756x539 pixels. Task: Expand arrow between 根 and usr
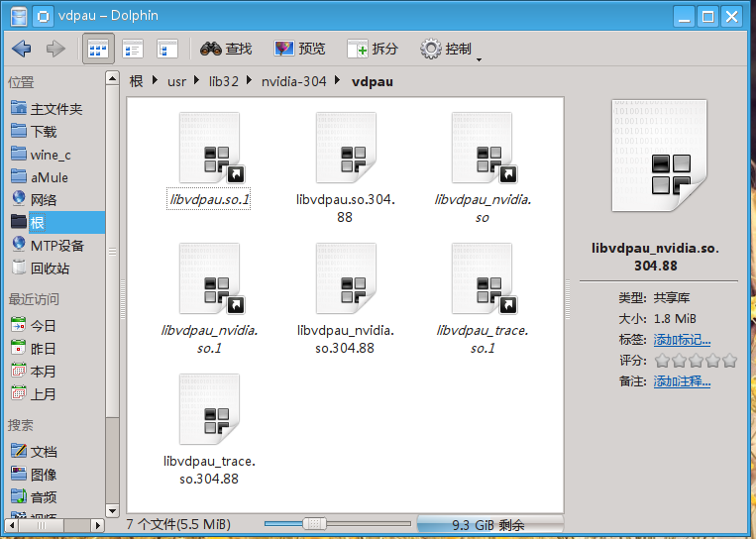point(155,80)
